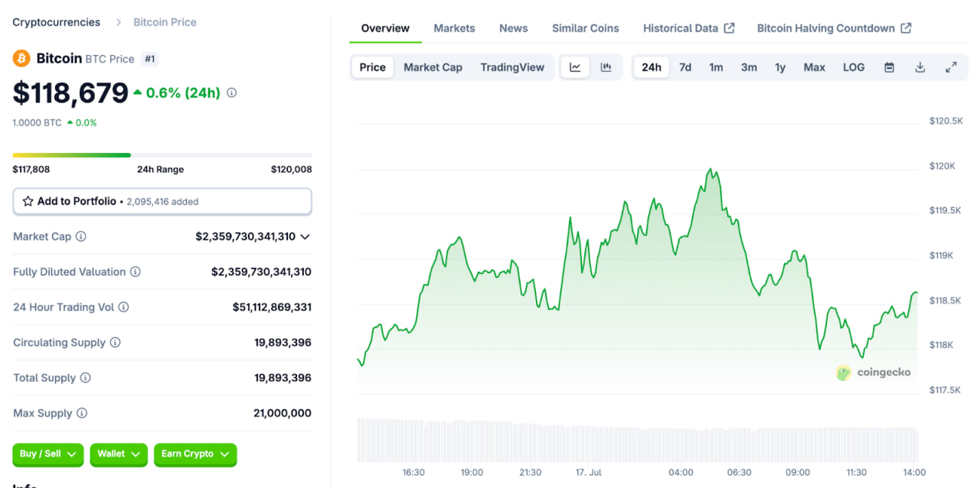Click the info icon next to Market Cap
The width and height of the screenshot is (980, 488).
[x=81, y=236]
